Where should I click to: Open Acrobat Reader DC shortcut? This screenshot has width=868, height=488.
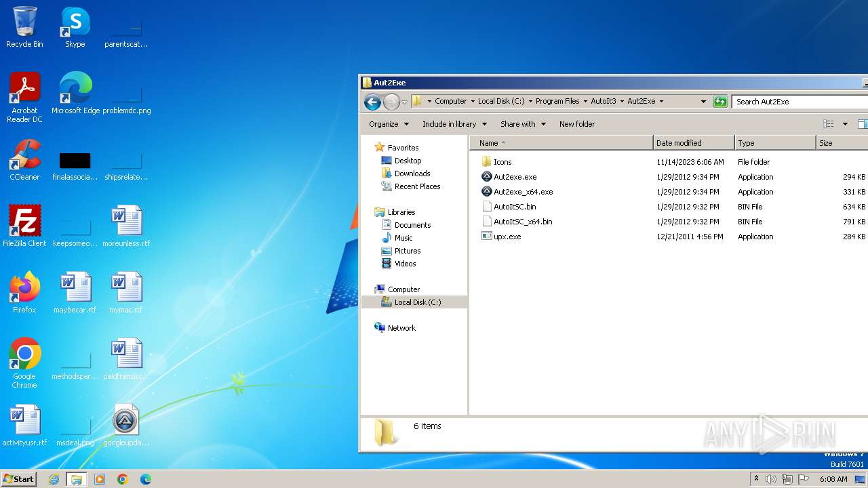(x=24, y=98)
